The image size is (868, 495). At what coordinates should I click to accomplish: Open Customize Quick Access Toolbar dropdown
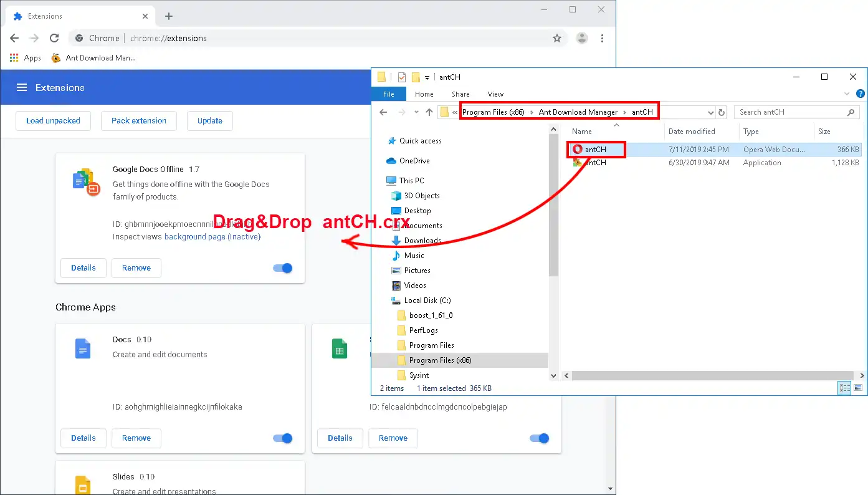pyautogui.click(x=427, y=77)
